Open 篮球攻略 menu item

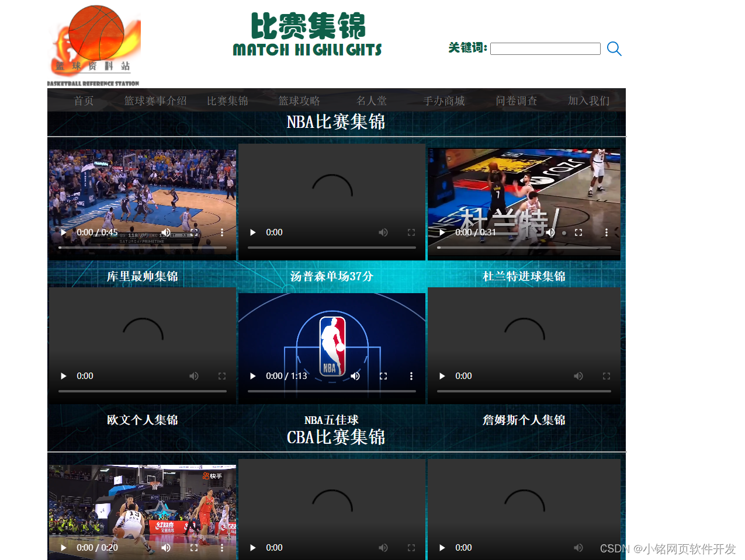(x=300, y=100)
